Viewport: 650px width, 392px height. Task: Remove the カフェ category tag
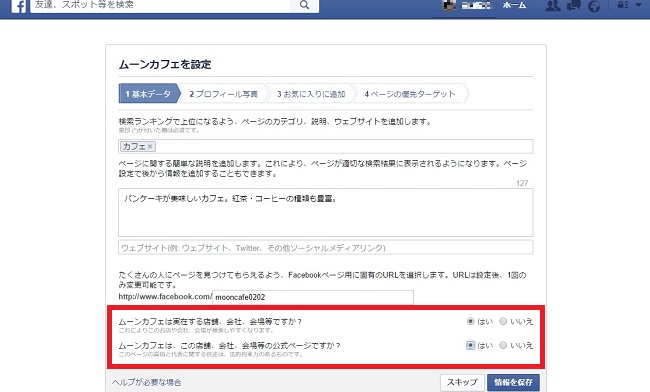tap(150, 146)
